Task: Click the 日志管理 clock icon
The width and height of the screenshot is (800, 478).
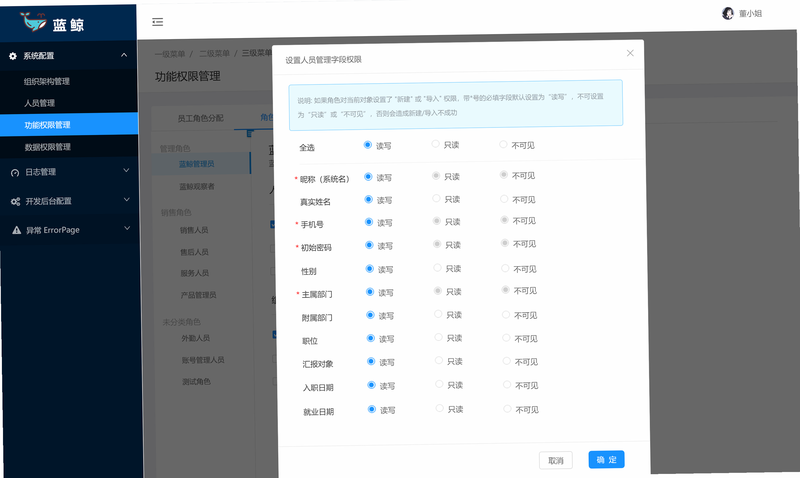Action: pyautogui.click(x=15, y=172)
